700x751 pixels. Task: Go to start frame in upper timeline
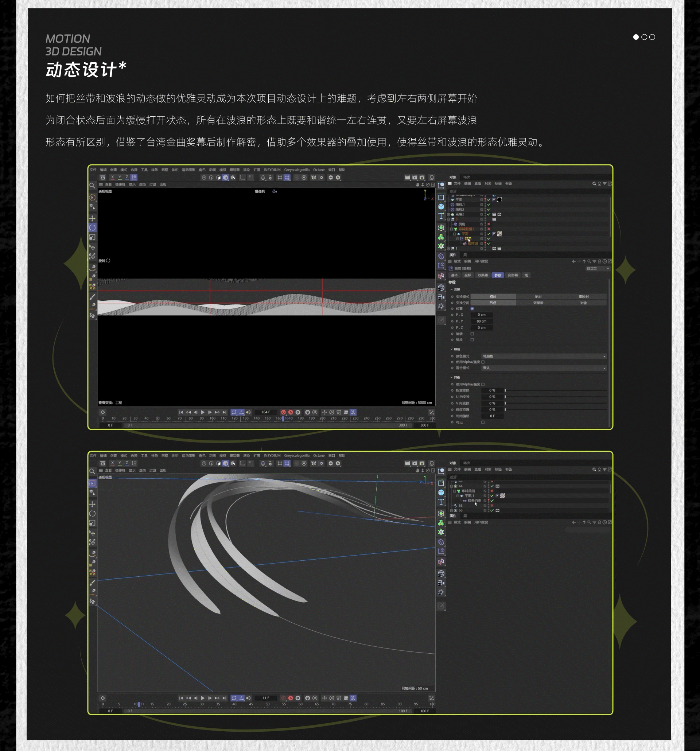pyautogui.click(x=181, y=412)
